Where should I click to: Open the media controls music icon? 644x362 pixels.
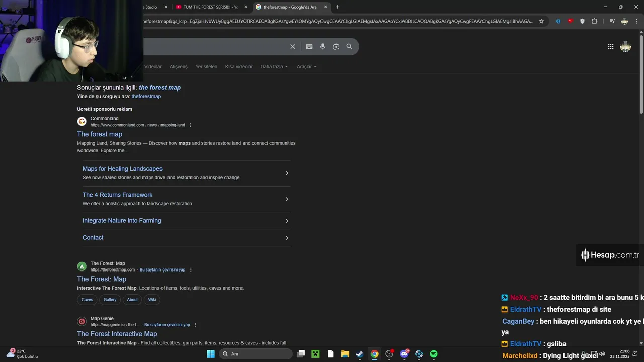612,21
